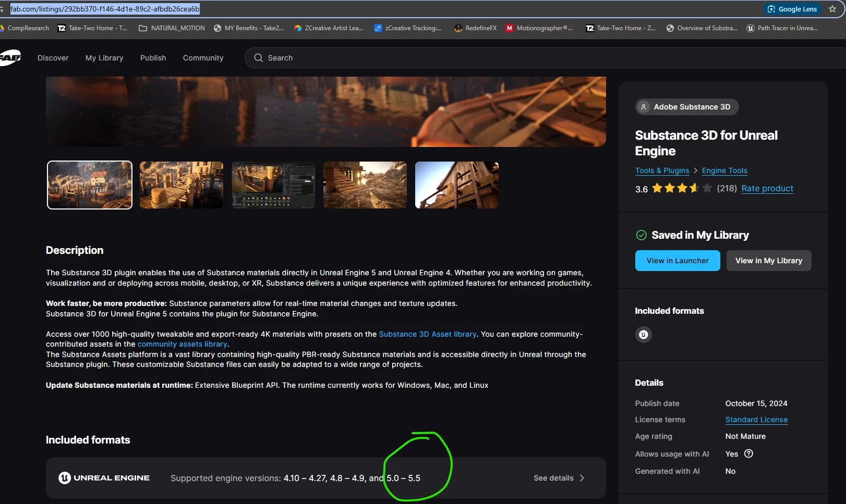Open the Tools & Plugins category link

(662, 170)
